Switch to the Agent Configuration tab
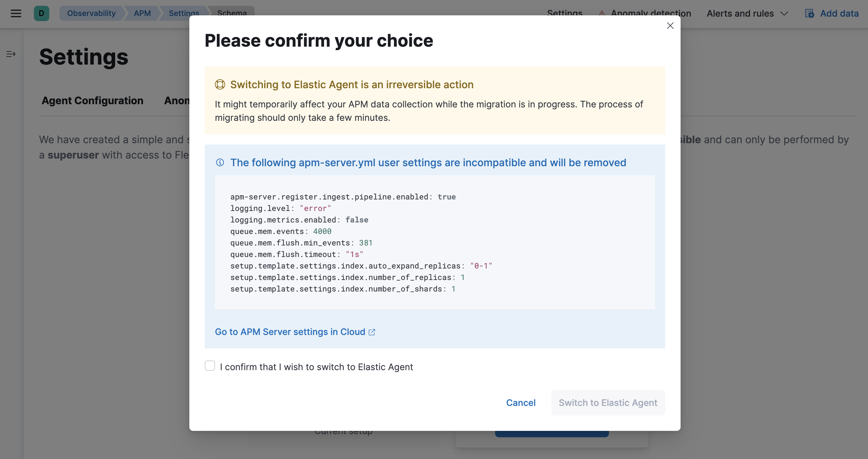This screenshot has width=868, height=459. (92, 100)
